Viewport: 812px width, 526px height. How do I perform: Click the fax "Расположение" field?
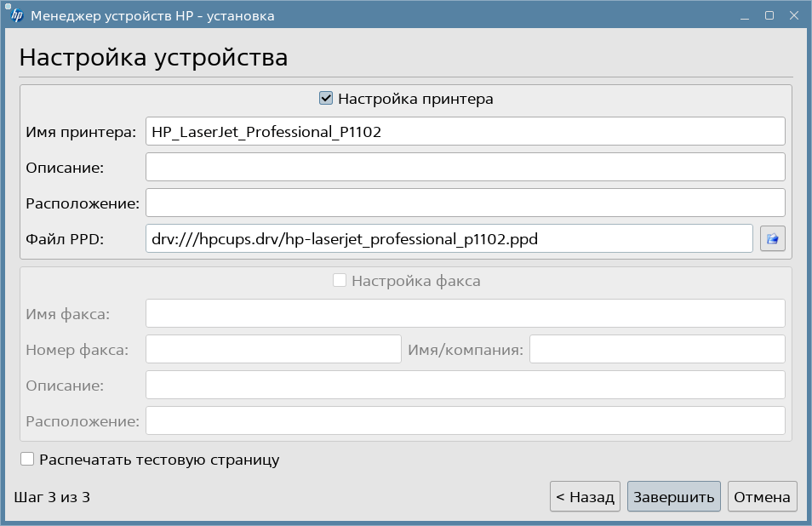(465, 420)
